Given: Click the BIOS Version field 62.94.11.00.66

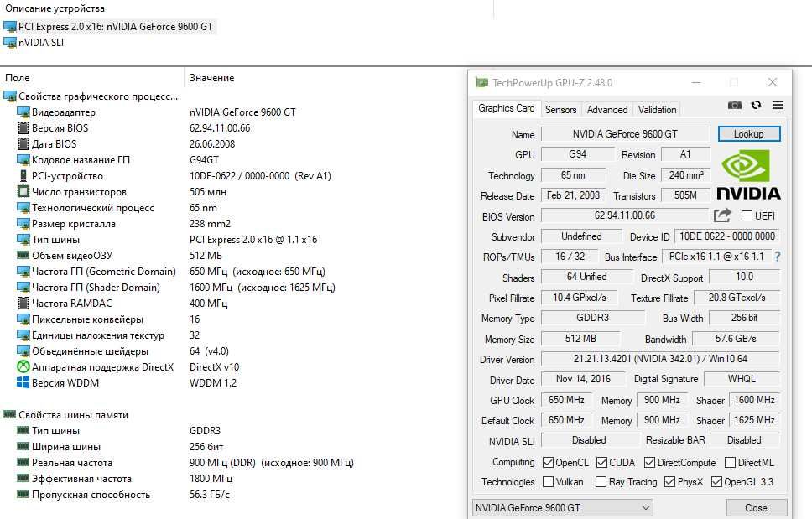Looking at the screenshot, I should [625, 215].
